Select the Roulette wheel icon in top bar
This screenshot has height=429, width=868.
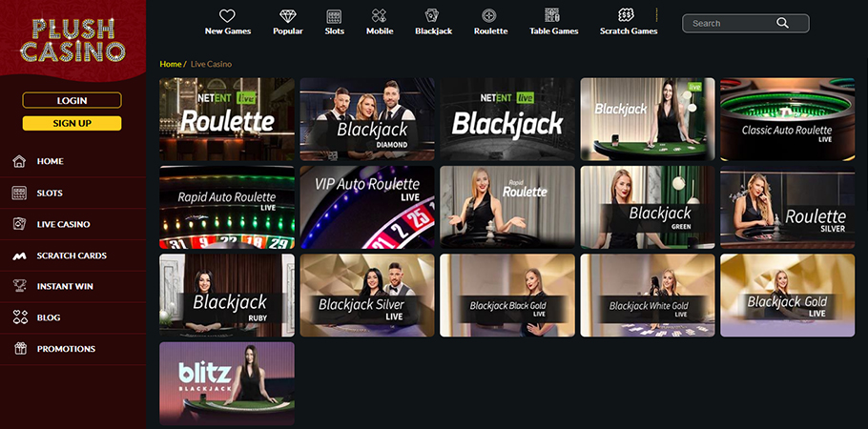489,16
